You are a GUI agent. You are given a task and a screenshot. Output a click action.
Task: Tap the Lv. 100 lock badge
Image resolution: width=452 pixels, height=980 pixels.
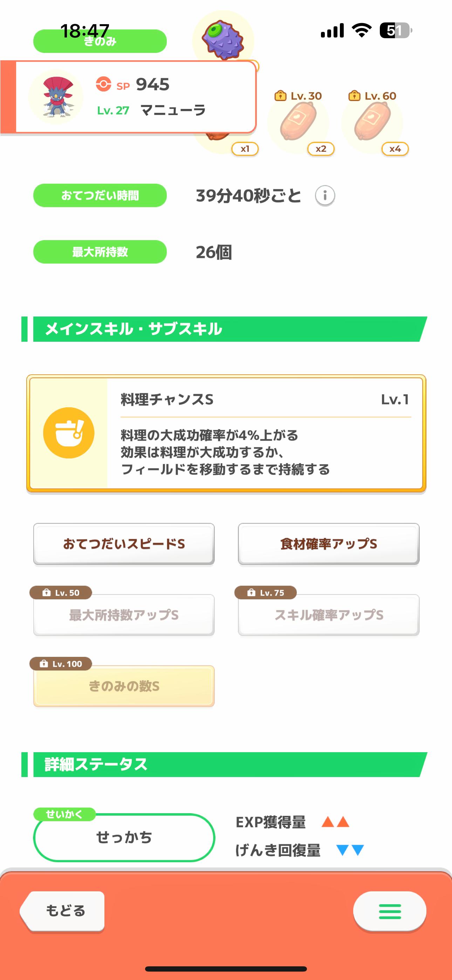[x=61, y=664]
